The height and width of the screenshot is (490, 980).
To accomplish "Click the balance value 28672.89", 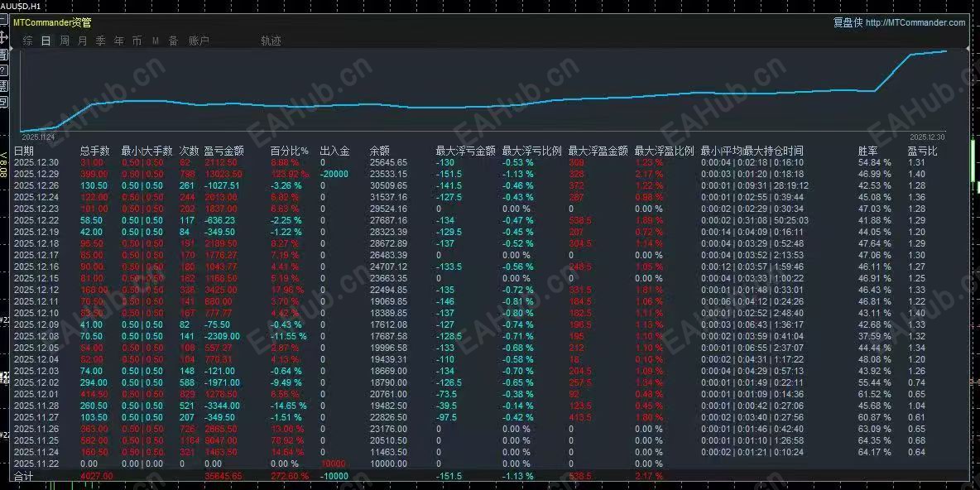I will [388, 243].
